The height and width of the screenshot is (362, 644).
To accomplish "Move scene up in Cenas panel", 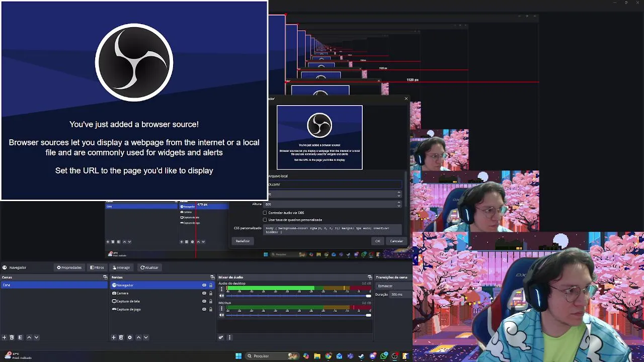I will 29,337.
